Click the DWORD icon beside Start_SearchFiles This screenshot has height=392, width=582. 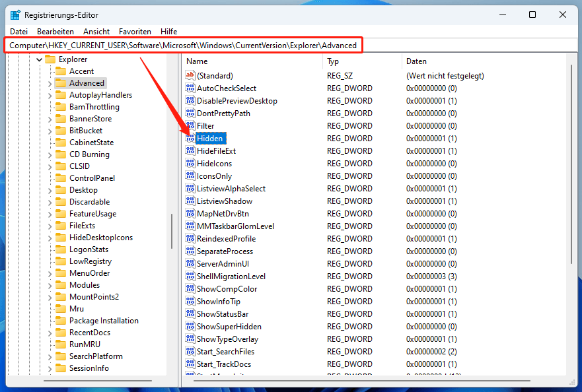point(190,351)
